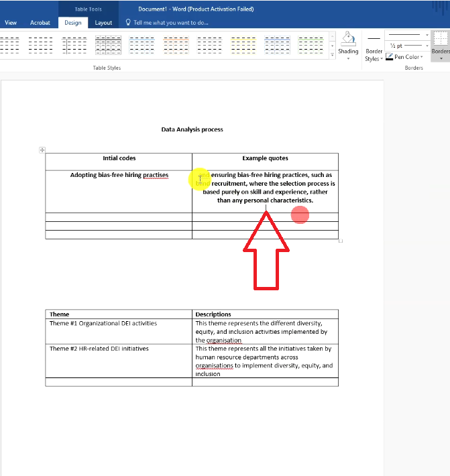
Task: Apply shading with the paint bucket icon
Action: 348,39
